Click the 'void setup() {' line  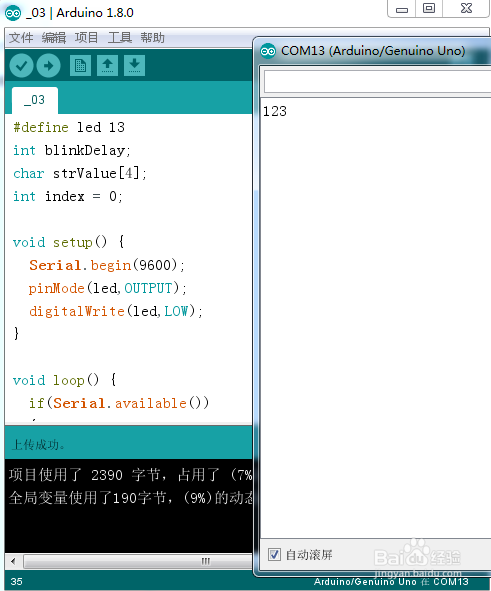pos(69,242)
